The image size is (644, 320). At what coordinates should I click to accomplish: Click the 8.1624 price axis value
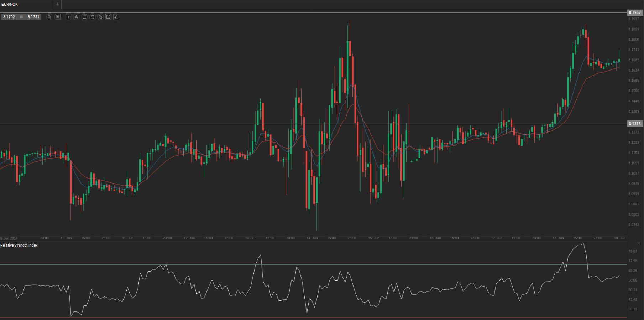pyautogui.click(x=634, y=71)
